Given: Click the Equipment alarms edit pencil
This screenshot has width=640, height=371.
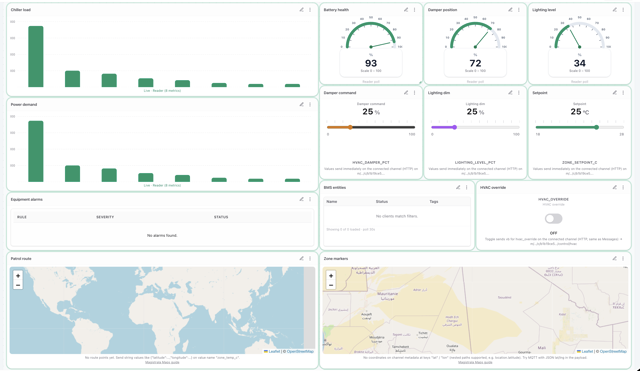Looking at the screenshot, I should pos(301,199).
